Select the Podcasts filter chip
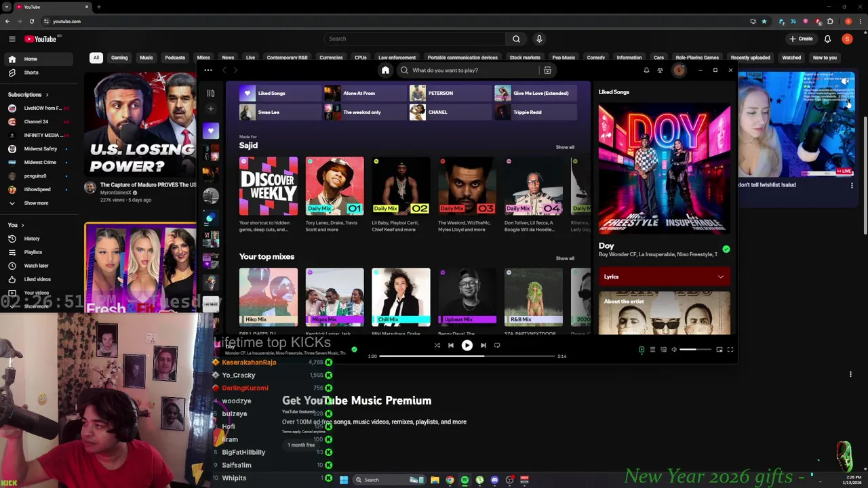Viewport: 868px width, 488px height. 175,58
